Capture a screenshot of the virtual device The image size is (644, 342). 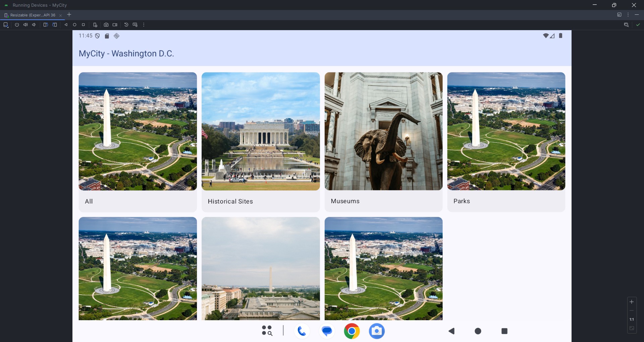106,24
